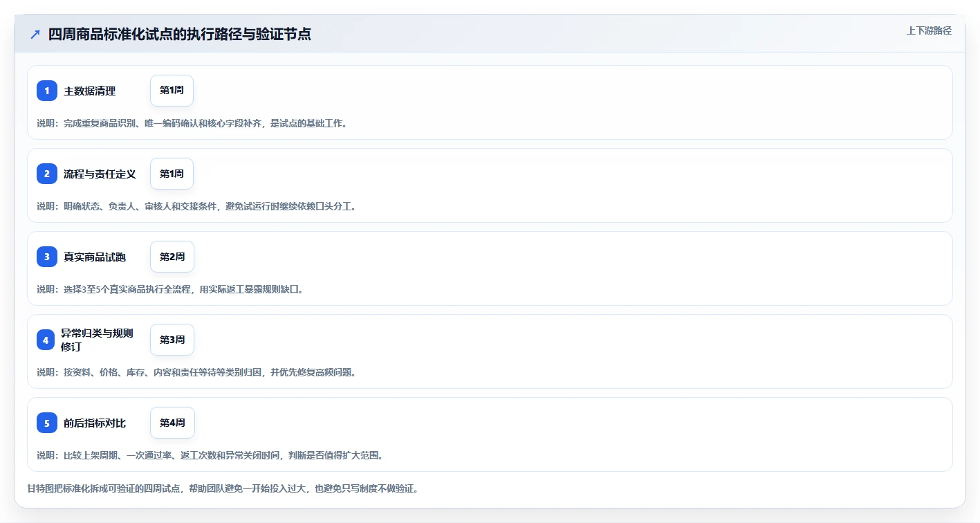Click the footer note starting 甘特图把标准化
980x523 pixels.
pyautogui.click(x=223, y=488)
